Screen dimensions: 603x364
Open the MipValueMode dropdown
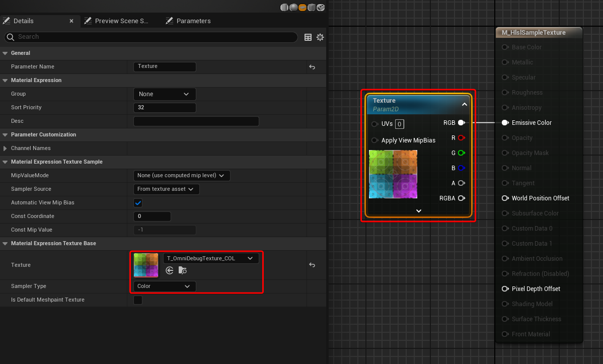pyautogui.click(x=182, y=176)
